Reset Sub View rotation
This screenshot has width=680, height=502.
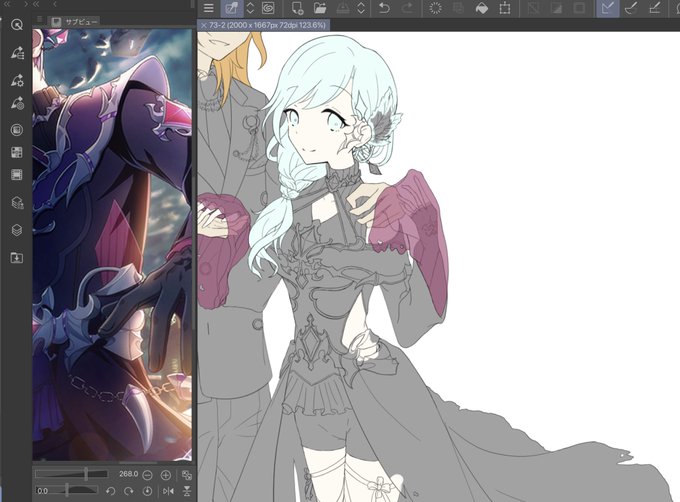click(x=147, y=491)
